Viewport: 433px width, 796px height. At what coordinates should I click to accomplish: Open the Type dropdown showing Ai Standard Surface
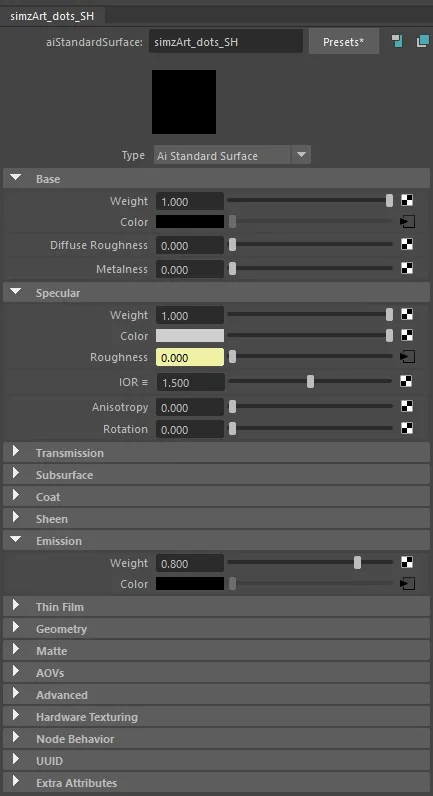[x=232, y=155]
